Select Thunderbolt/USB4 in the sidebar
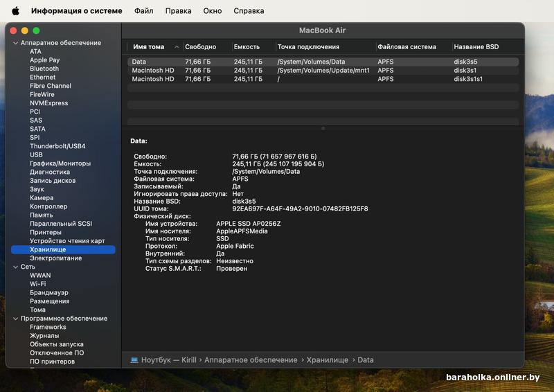554x392 pixels. click(57, 146)
